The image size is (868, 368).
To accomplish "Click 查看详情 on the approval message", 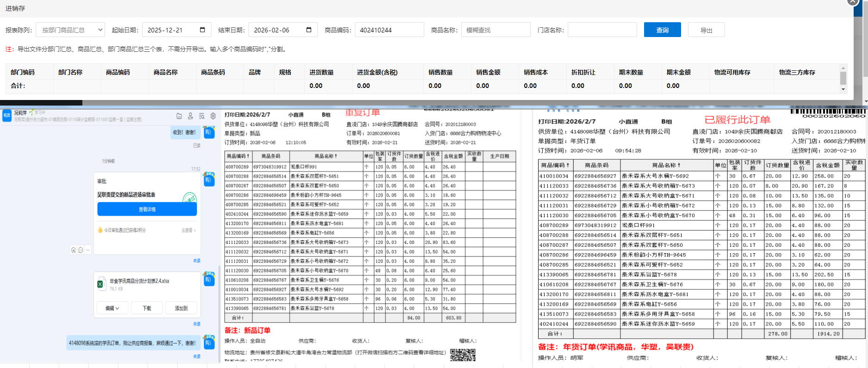I will [147, 210].
